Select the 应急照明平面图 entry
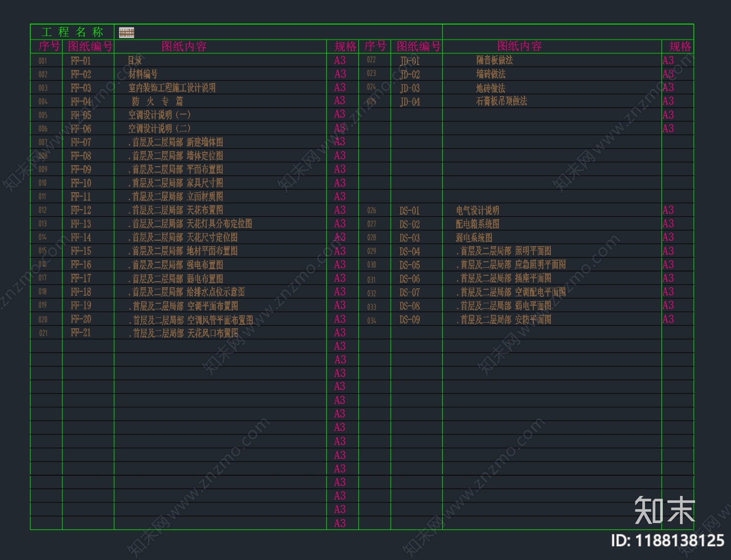The height and width of the screenshot is (560, 731). [511, 264]
